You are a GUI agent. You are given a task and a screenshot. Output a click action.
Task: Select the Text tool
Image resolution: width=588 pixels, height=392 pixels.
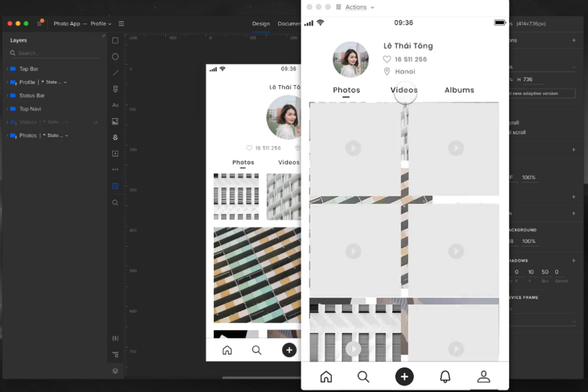click(x=115, y=105)
